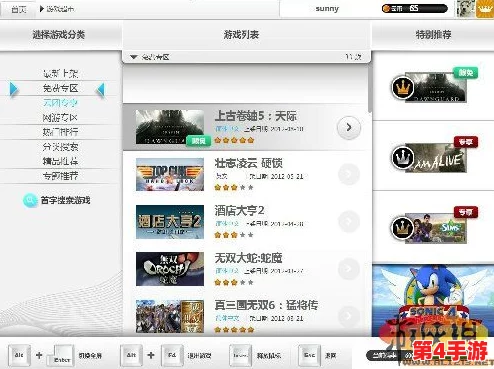Click the Alt key icon before F4
This screenshot has height=369, width=494.
click(x=131, y=356)
